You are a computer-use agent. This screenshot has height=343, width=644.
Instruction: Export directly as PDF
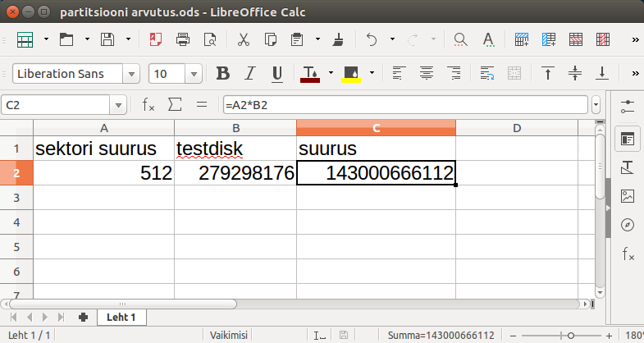coord(156,39)
